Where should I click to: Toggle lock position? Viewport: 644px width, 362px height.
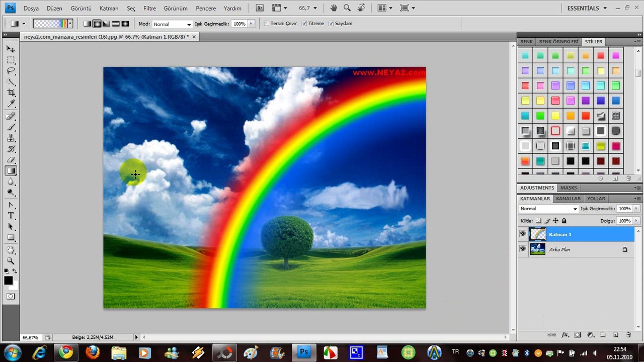[x=555, y=221]
